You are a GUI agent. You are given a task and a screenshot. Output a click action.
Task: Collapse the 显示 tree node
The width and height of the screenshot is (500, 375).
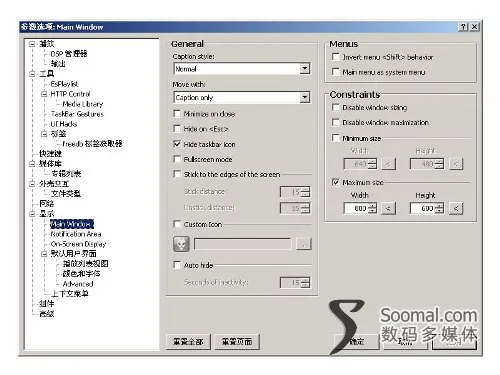pos(32,214)
